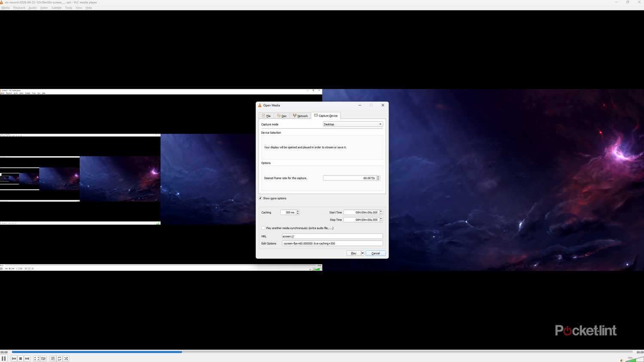Expand the Play button options arrow
The height and width of the screenshot is (362, 644).
(x=362, y=253)
